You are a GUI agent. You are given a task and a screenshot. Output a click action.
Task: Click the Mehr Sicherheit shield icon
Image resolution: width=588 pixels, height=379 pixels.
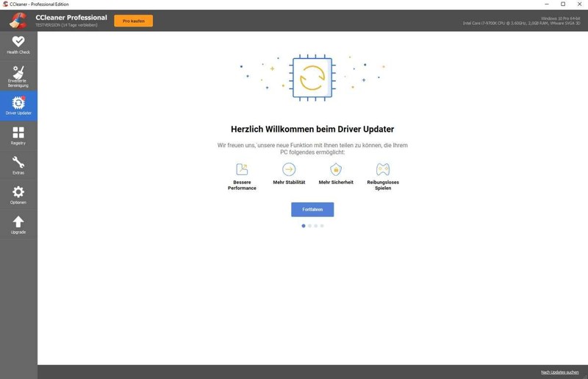[336, 169]
